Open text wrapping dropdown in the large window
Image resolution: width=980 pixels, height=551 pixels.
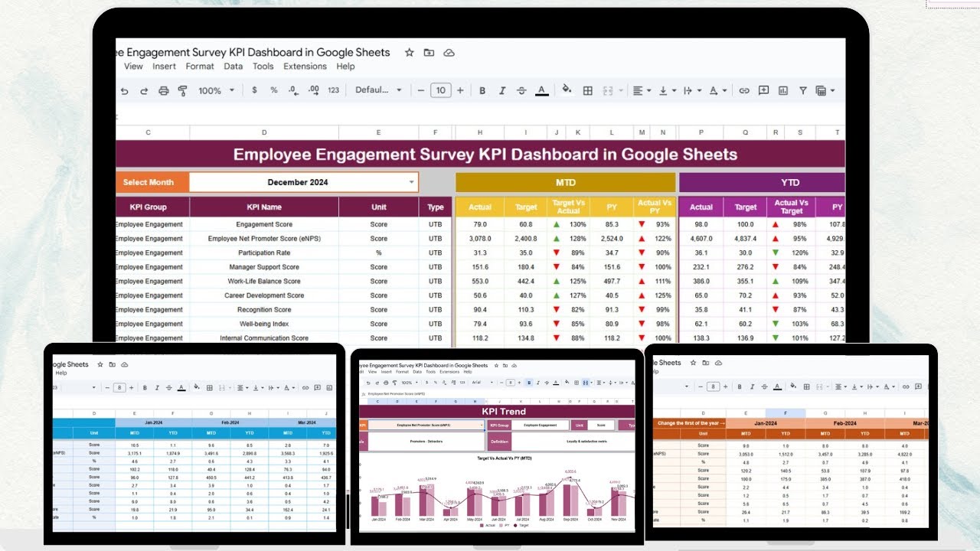point(691,90)
